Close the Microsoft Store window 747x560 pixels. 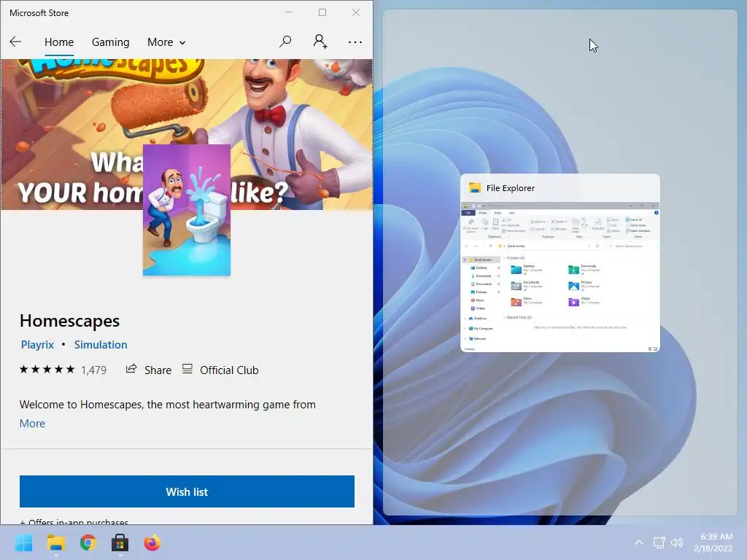(356, 12)
